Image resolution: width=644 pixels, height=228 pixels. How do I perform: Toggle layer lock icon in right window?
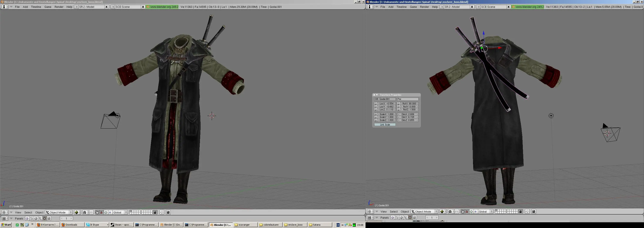521,211
